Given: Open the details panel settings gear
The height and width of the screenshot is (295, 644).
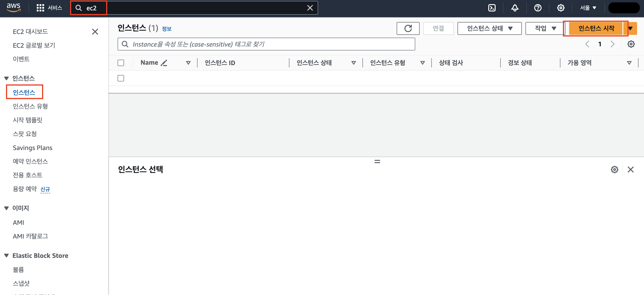Looking at the screenshot, I should tap(614, 170).
